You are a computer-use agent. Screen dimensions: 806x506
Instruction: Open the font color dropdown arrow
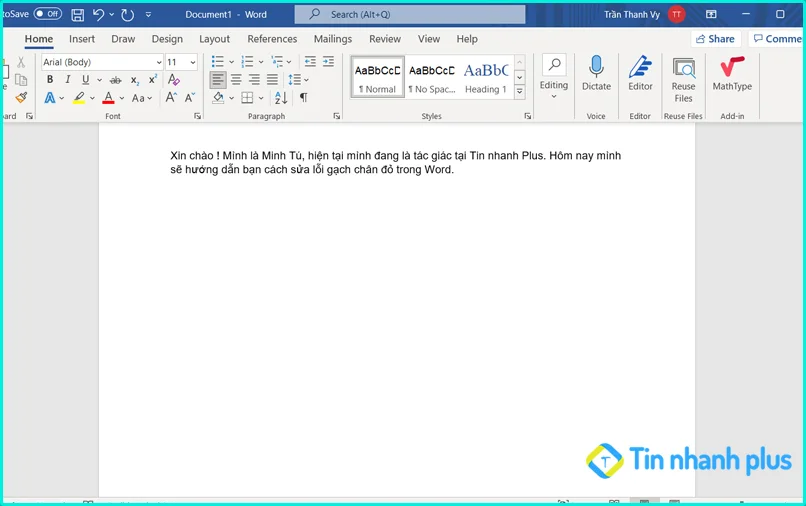coord(122,98)
